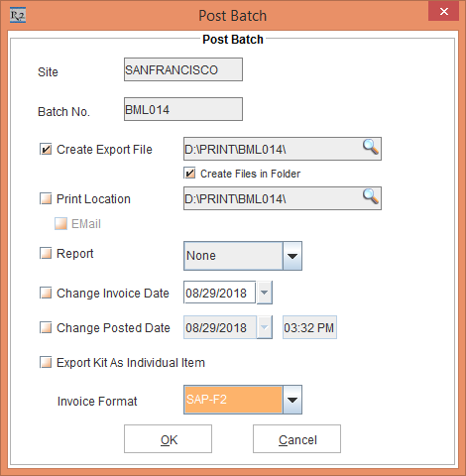Uncheck Create Files in Folder checkbox
Viewport: 466px width, 476px height.
click(x=189, y=174)
